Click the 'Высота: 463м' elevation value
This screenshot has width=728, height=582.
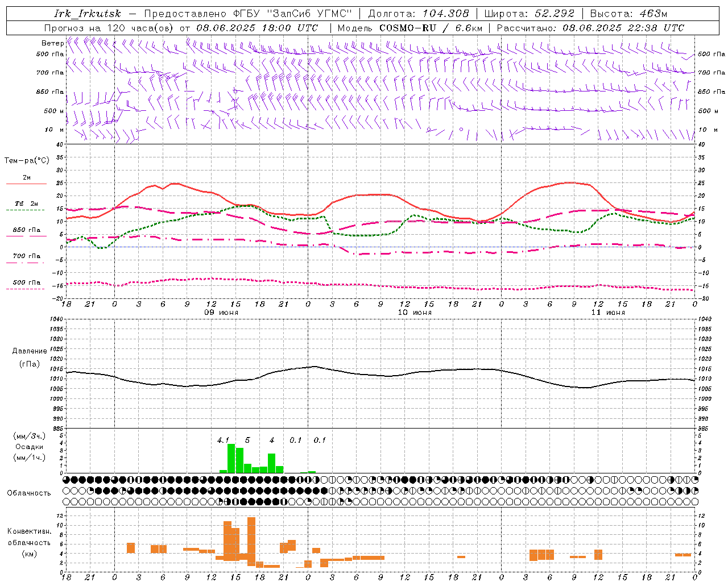point(628,14)
